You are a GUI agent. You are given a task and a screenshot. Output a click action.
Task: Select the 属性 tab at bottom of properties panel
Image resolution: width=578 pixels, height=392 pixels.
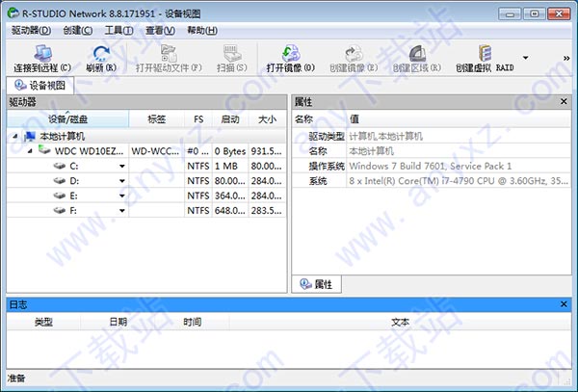(x=317, y=284)
